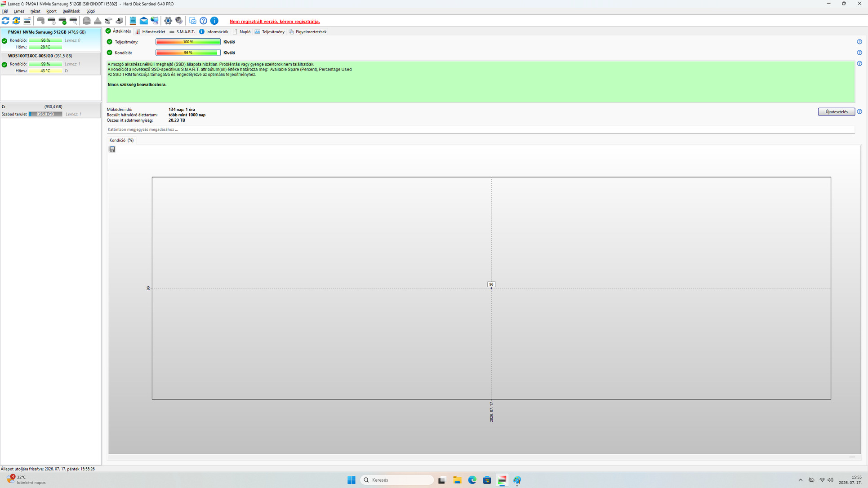Click the WD disk 43 °C temperature bar
868x488 pixels.
(45, 71)
